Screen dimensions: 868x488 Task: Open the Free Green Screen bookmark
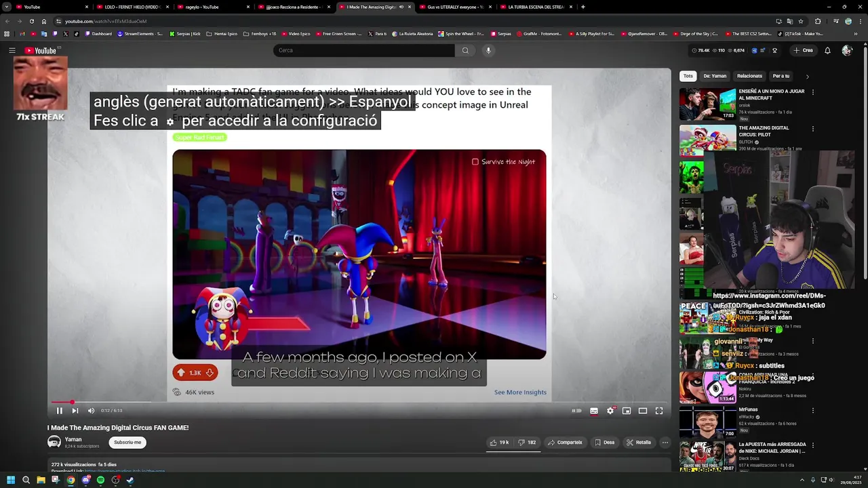tap(338, 34)
